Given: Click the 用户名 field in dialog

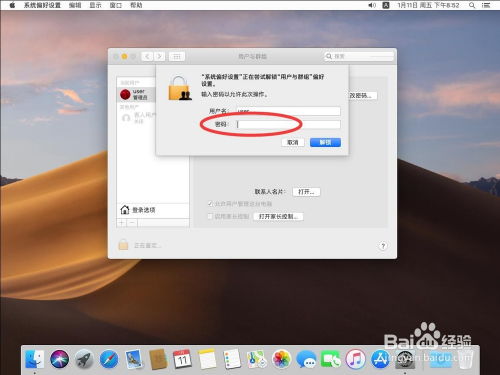Looking at the screenshot, I should tap(288, 111).
